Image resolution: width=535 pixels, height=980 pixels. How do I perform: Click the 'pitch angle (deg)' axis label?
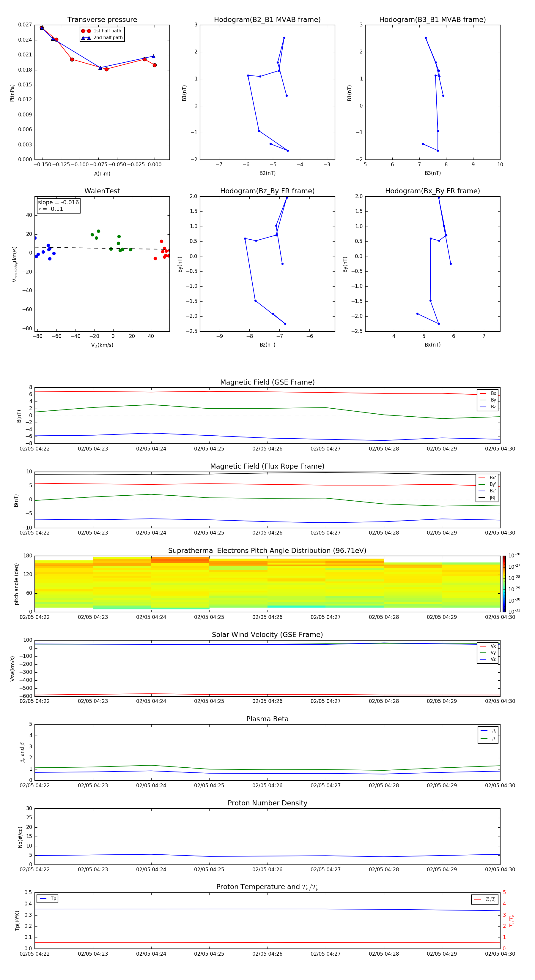(16, 584)
